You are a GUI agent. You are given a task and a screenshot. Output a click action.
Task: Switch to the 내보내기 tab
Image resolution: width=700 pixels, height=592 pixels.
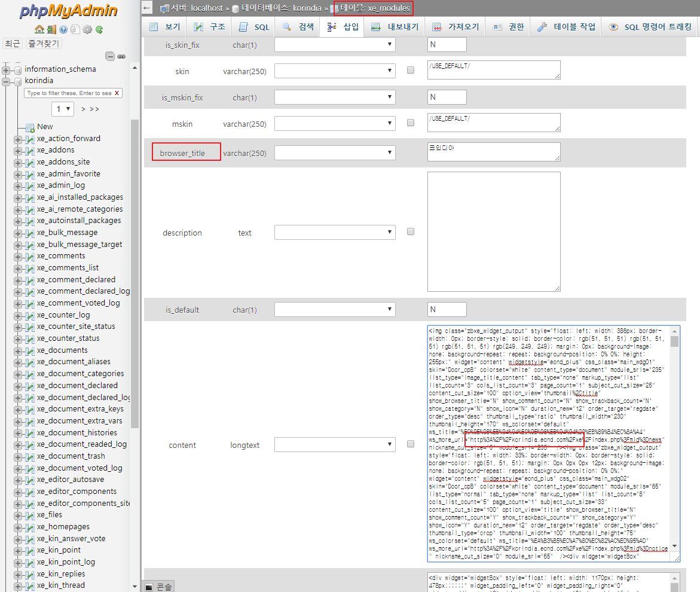coord(395,27)
